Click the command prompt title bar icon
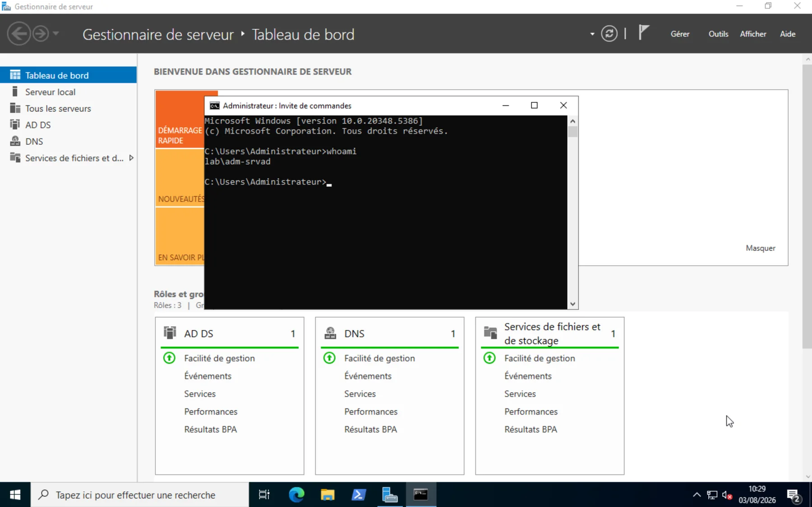Image resolution: width=812 pixels, height=507 pixels. [215, 106]
